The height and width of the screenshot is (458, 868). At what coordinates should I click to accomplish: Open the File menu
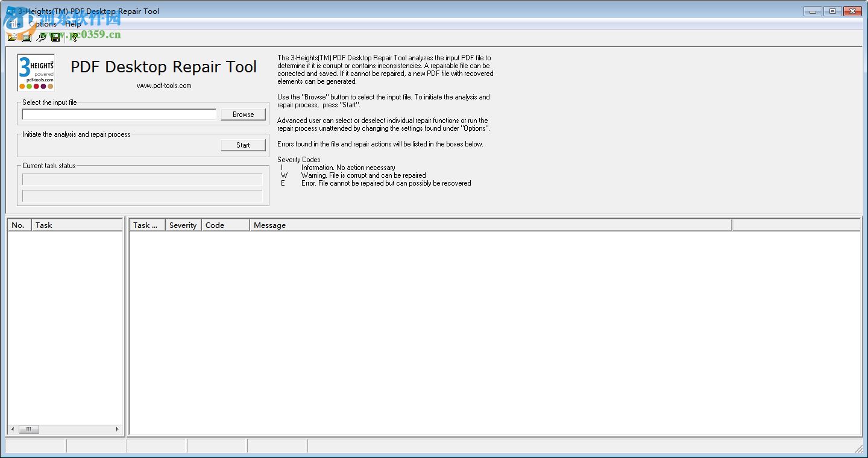pyautogui.click(x=14, y=24)
